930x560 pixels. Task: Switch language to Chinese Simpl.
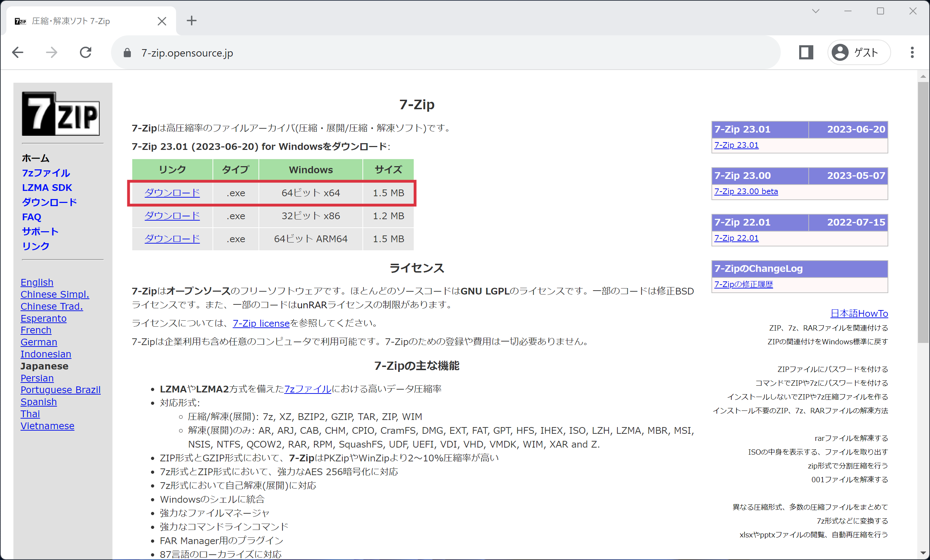[x=55, y=294]
